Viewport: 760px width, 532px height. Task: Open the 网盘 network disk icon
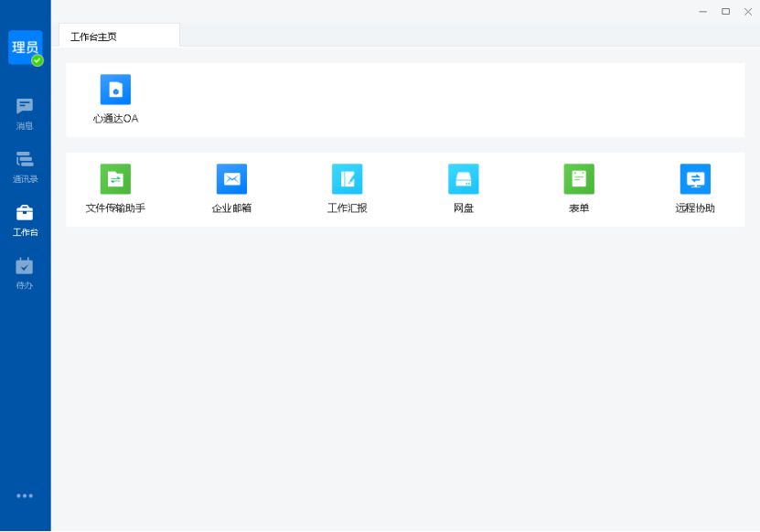464,179
